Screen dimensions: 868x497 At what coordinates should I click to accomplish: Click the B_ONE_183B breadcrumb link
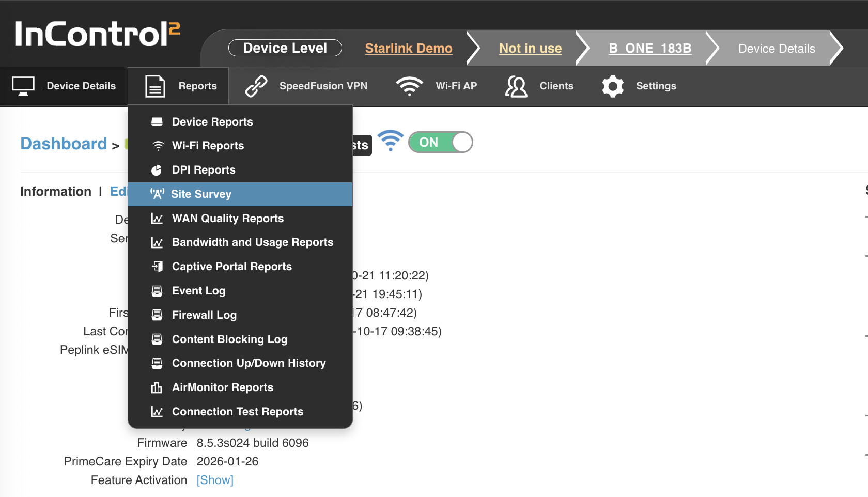coord(649,49)
